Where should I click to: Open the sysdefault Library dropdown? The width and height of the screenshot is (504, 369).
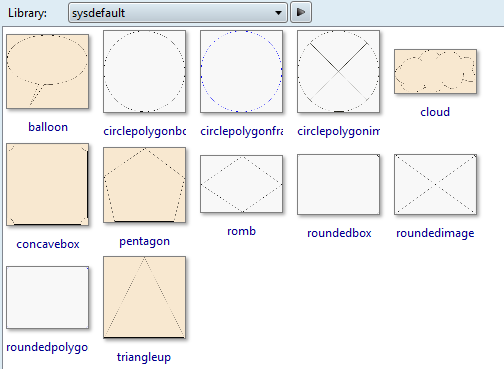[178, 13]
